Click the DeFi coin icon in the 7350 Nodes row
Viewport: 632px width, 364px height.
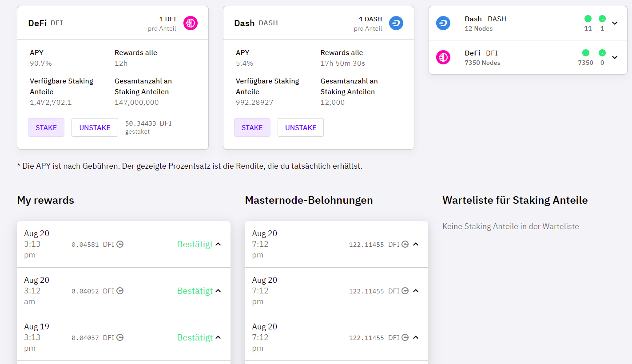pos(443,57)
